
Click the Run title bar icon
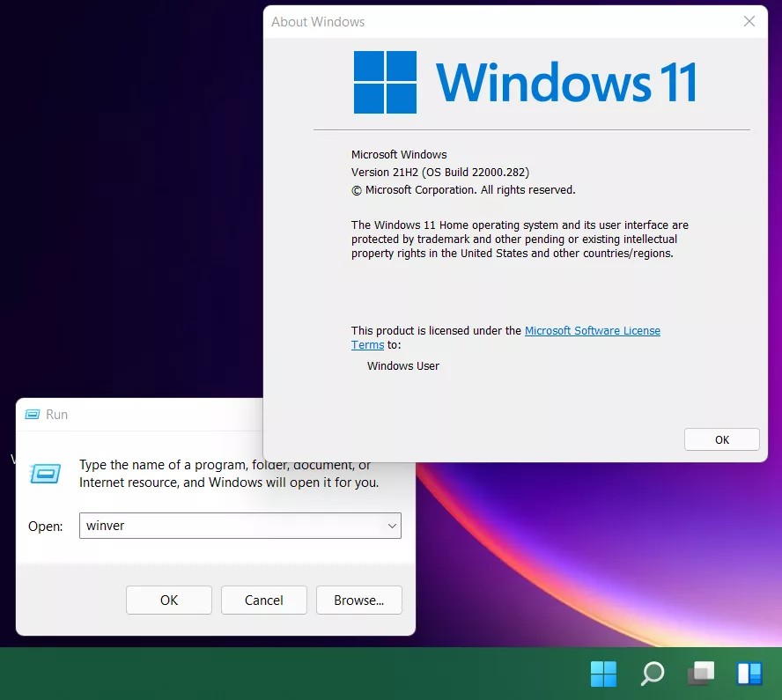tap(33, 415)
